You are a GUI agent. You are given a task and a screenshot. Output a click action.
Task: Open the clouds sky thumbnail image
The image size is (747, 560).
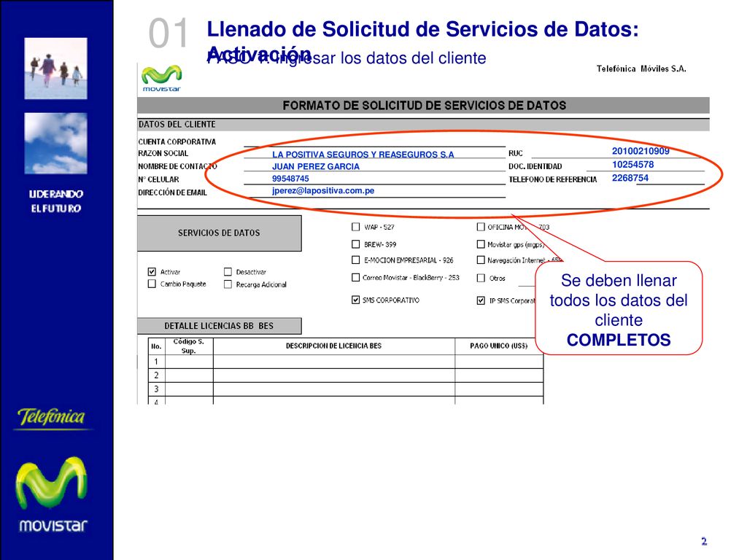tap(55, 144)
